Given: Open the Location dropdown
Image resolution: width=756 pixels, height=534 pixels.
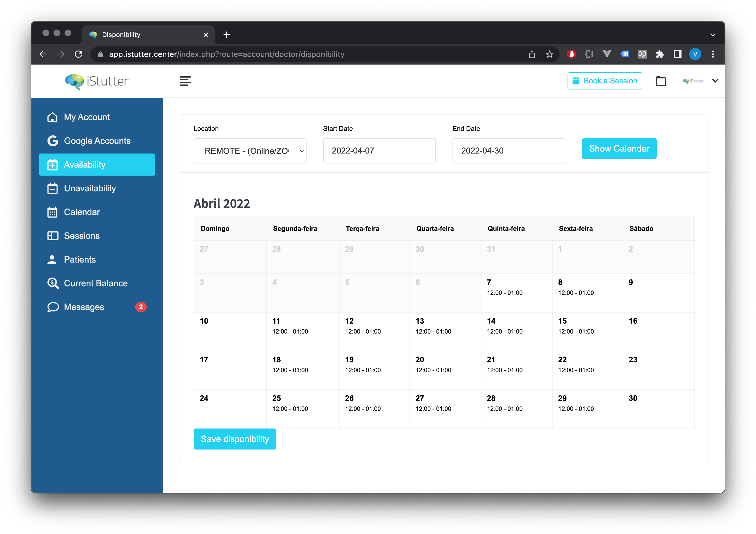Looking at the screenshot, I should click(x=250, y=150).
